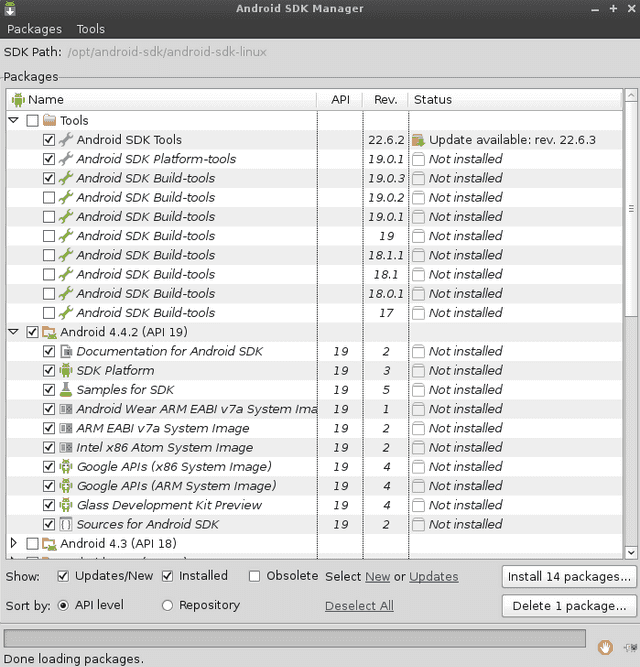Click the Samples for SDK flask icon
The image size is (640, 667).
[x=65, y=390]
